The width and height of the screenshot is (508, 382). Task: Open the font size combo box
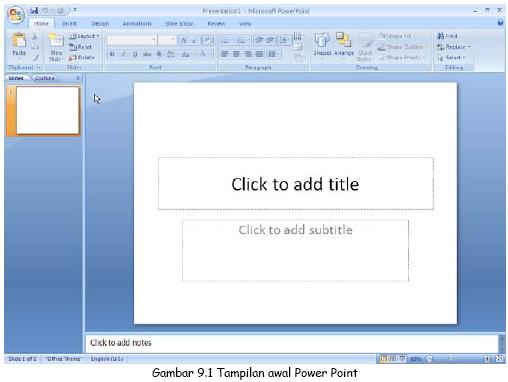tap(167, 40)
